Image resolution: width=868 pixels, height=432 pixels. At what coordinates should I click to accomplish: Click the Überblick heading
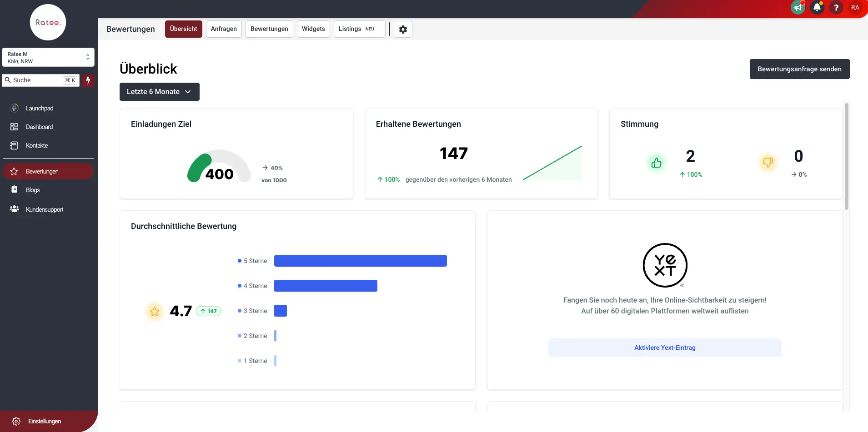[148, 69]
